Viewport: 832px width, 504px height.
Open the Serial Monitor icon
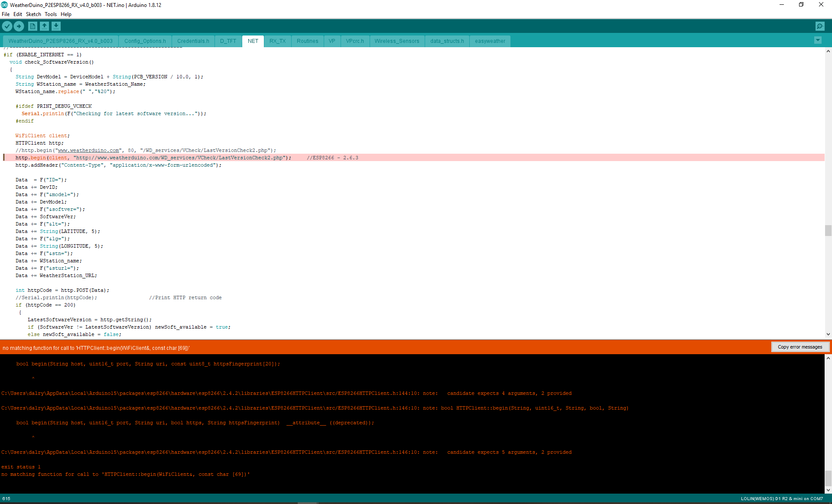[820, 26]
